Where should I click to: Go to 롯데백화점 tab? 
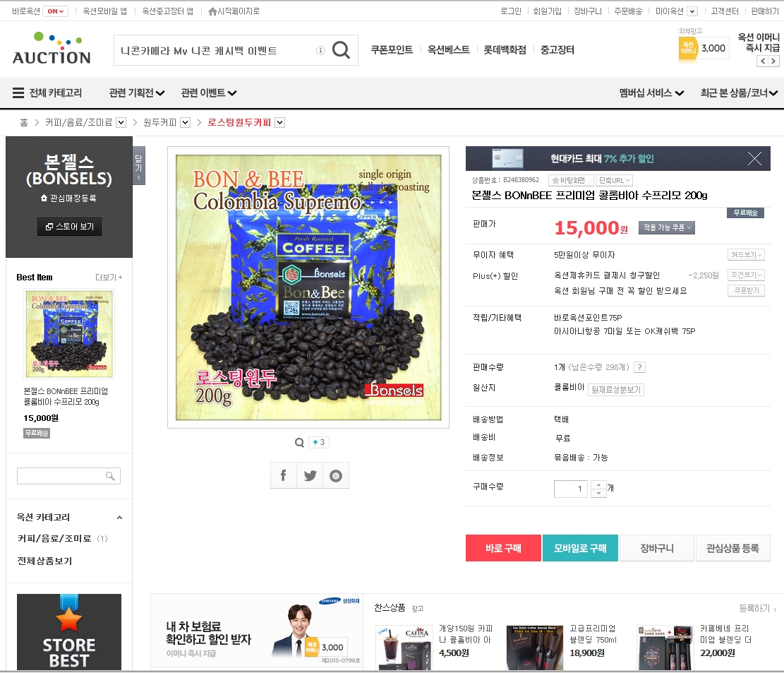(505, 49)
